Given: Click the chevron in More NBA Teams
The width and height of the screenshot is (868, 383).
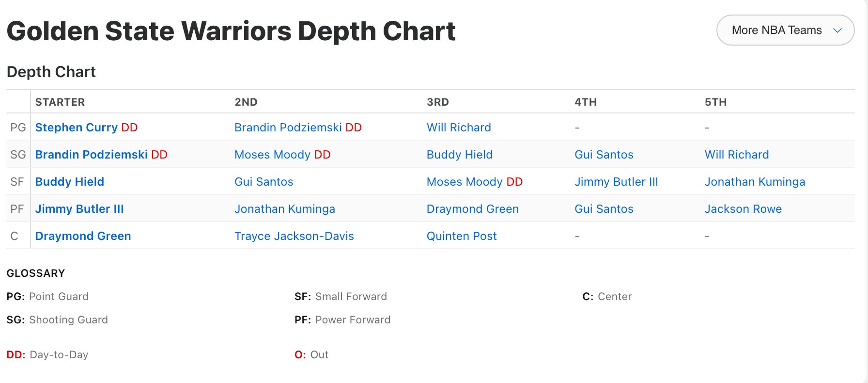Looking at the screenshot, I should 837,31.
